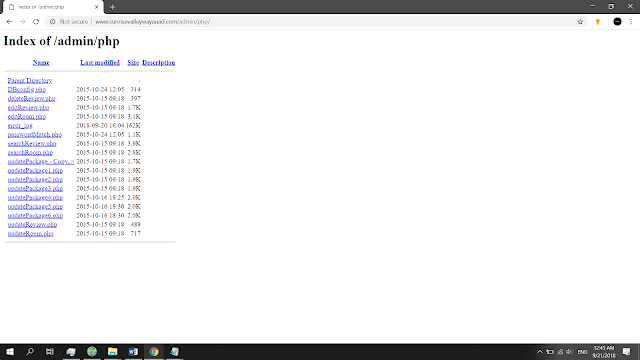Open editRoom.php file
This screenshot has width=640, height=360.
point(27,116)
